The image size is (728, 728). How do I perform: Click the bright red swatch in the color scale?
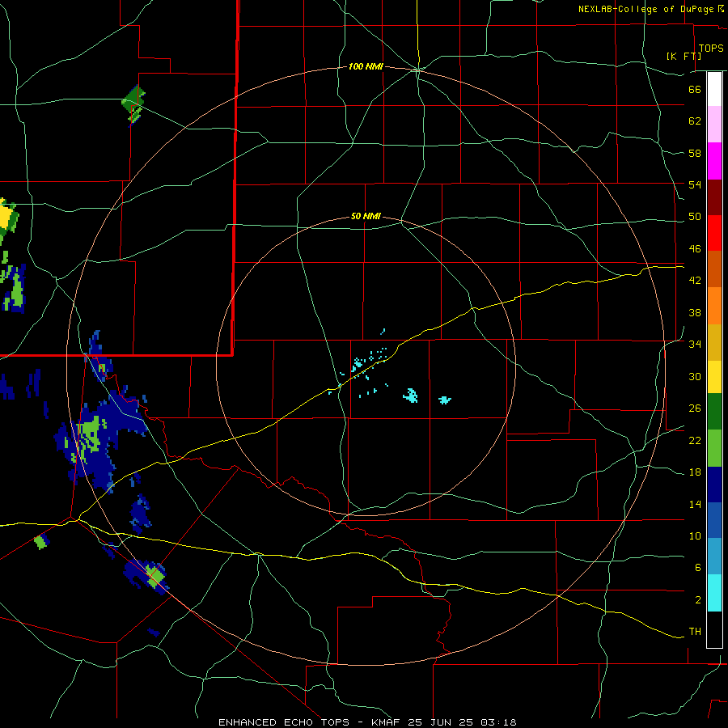[714, 233]
